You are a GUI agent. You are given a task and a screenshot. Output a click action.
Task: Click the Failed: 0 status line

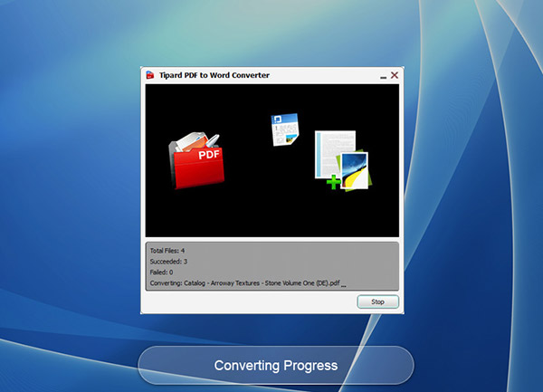161,272
